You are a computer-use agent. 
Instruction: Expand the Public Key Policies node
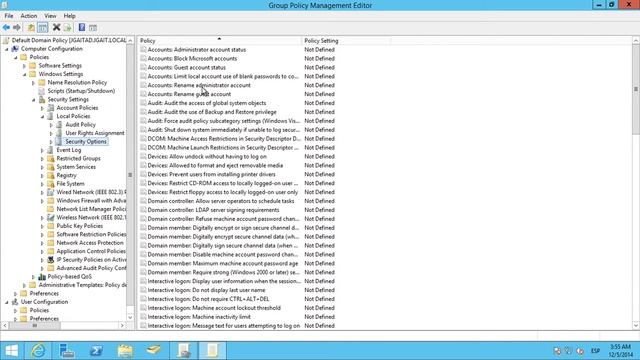coord(42,226)
